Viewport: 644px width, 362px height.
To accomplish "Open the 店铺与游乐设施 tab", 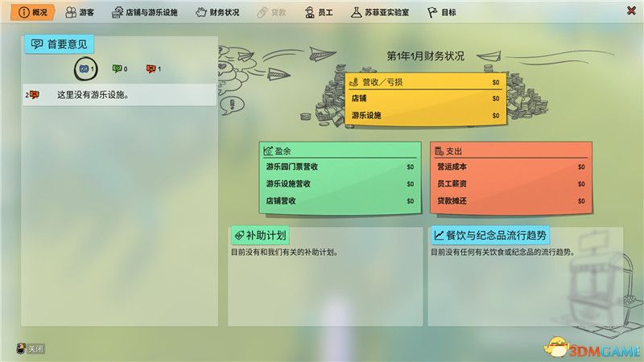I will pos(145,12).
